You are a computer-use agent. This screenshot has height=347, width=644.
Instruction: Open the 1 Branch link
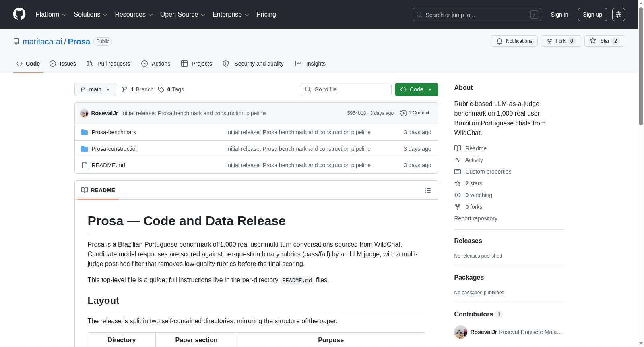138,89
